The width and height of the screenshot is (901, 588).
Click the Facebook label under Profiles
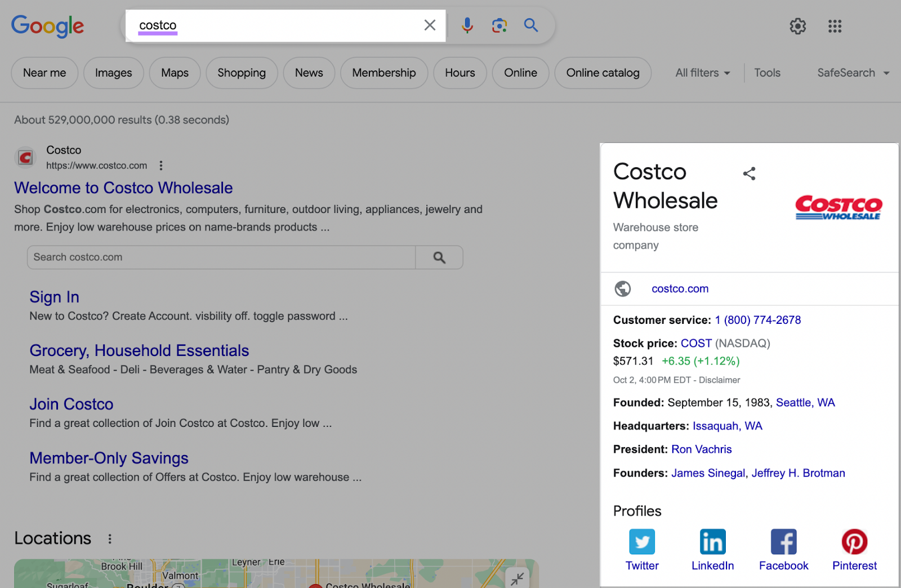click(784, 565)
